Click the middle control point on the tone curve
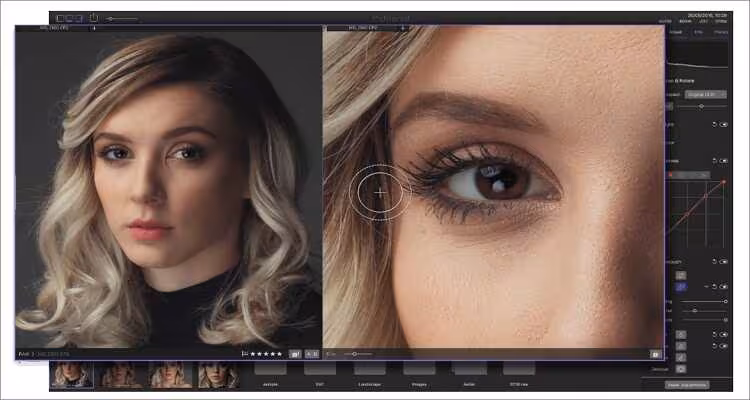 [706, 195]
